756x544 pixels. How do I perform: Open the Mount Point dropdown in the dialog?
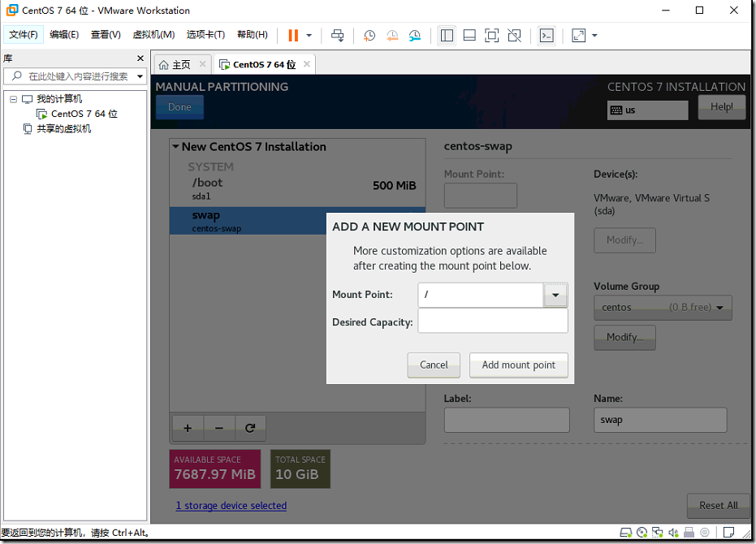click(555, 295)
